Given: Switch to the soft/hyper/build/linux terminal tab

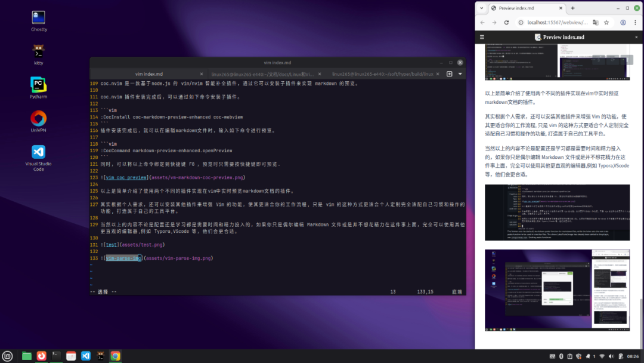Looking at the screenshot, I should tap(383, 74).
